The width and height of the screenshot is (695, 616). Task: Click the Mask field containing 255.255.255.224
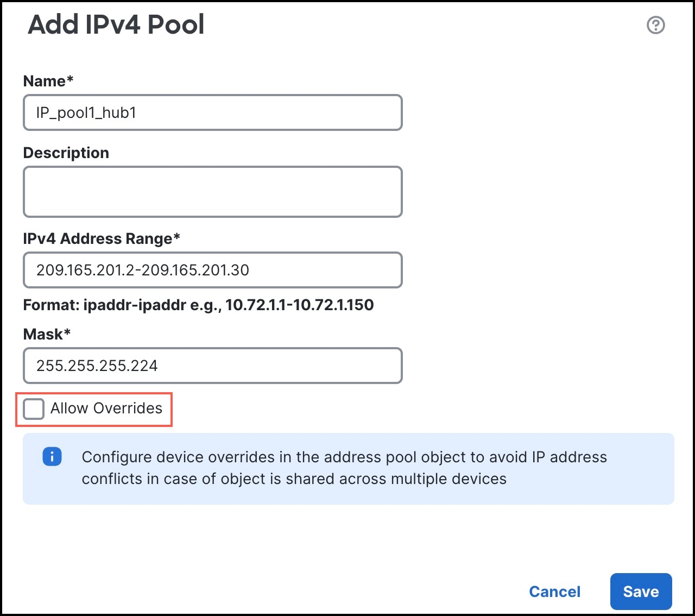[x=212, y=366]
